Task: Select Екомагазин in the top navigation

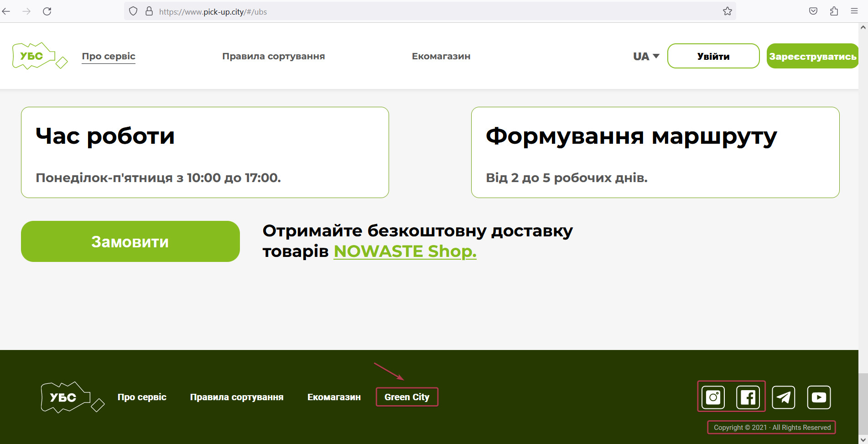Action: (x=441, y=56)
